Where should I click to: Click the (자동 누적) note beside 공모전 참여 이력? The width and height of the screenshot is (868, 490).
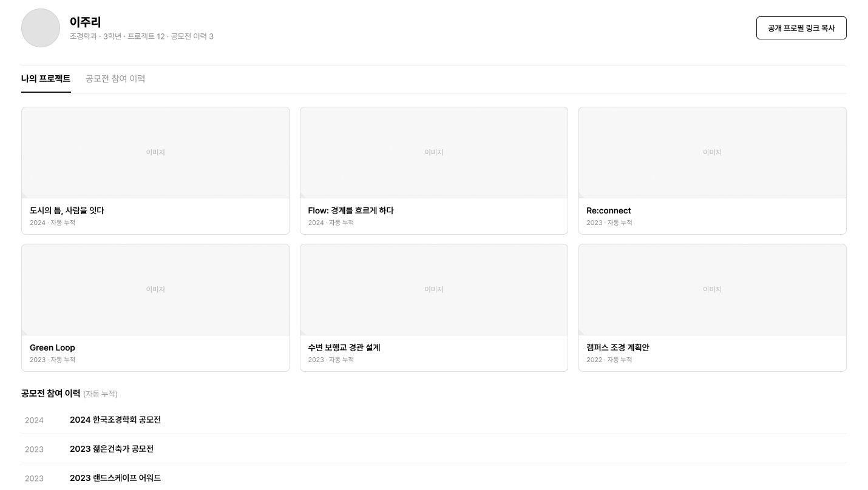pyautogui.click(x=100, y=394)
